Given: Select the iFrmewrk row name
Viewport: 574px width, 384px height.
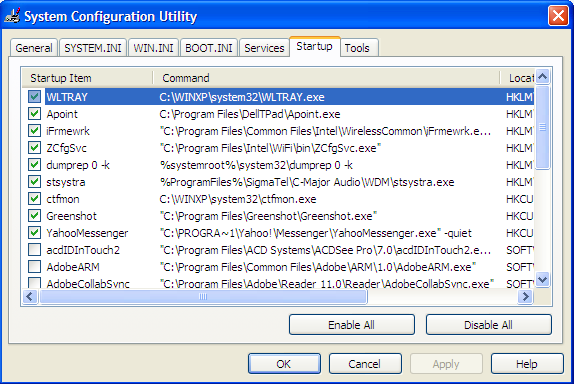Looking at the screenshot, I should (x=68, y=131).
